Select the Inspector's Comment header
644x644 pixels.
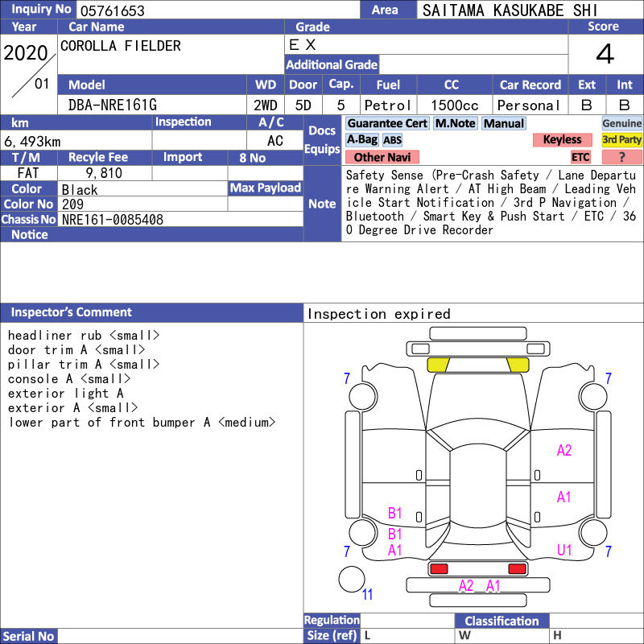(x=71, y=312)
